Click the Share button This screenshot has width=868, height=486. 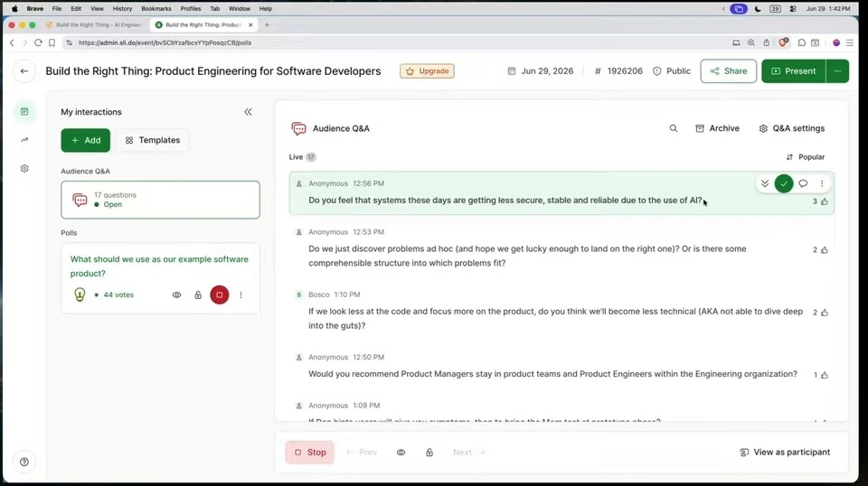728,71
